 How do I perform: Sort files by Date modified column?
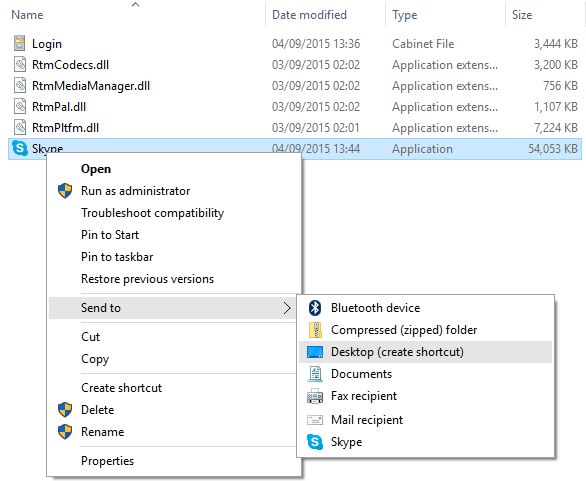pos(309,15)
